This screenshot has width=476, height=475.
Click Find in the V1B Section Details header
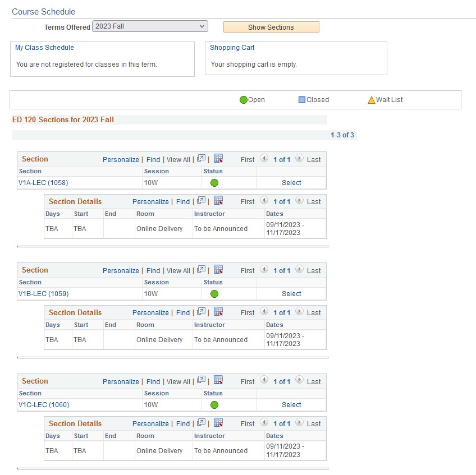[x=182, y=312]
